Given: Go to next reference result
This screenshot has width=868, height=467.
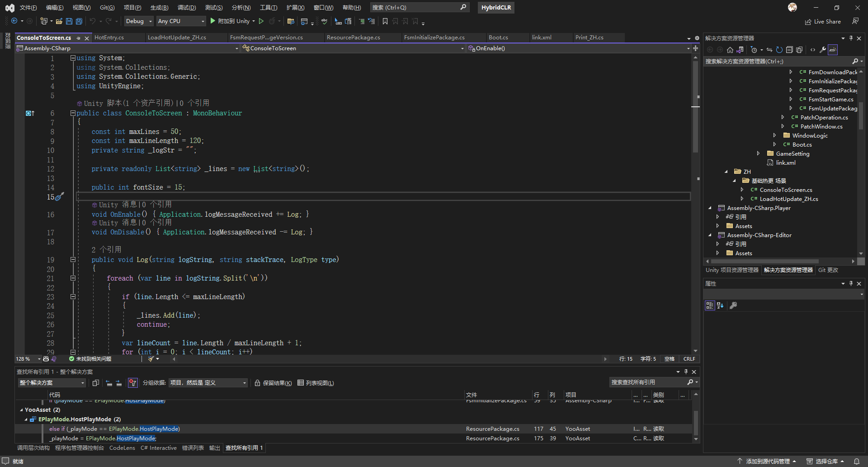Looking at the screenshot, I should (119, 383).
